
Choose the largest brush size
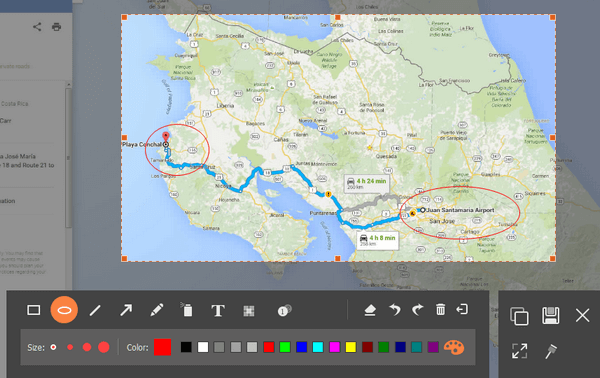point(104,347)
